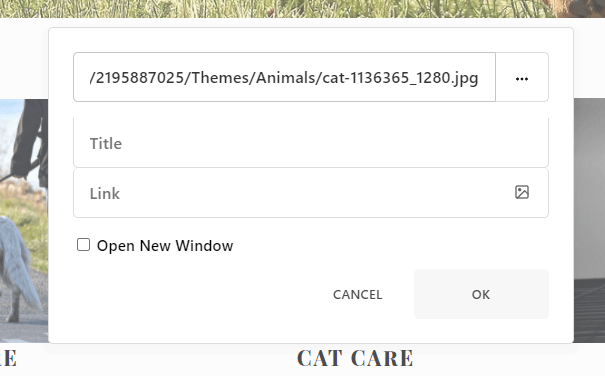Select the white dog in the left photo
Image resolution: width=605 pixels, height=376 pixels.
19,266
